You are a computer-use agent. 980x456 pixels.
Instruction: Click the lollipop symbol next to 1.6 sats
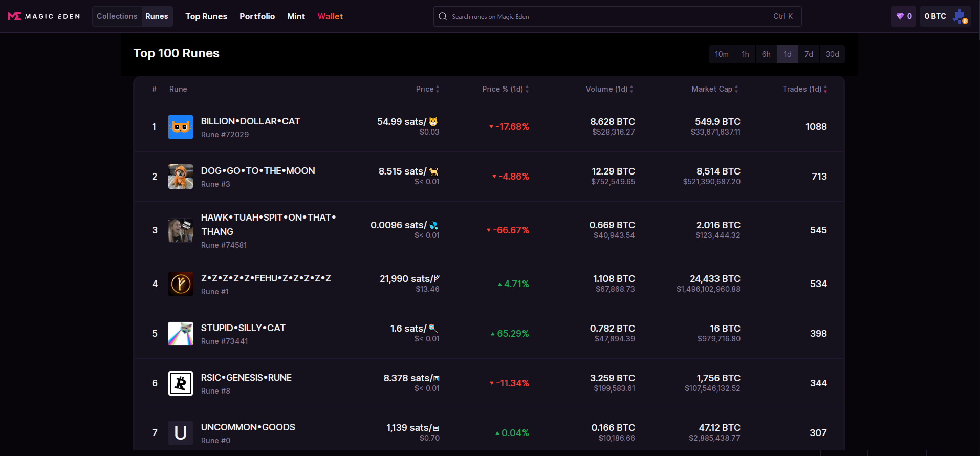tap(433, 328)
